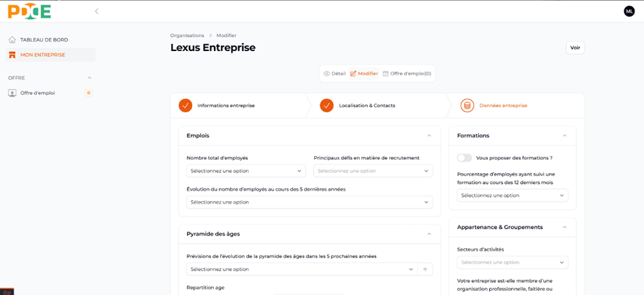Open Secteurs d'activités dropdown

[x=512, y=262]
